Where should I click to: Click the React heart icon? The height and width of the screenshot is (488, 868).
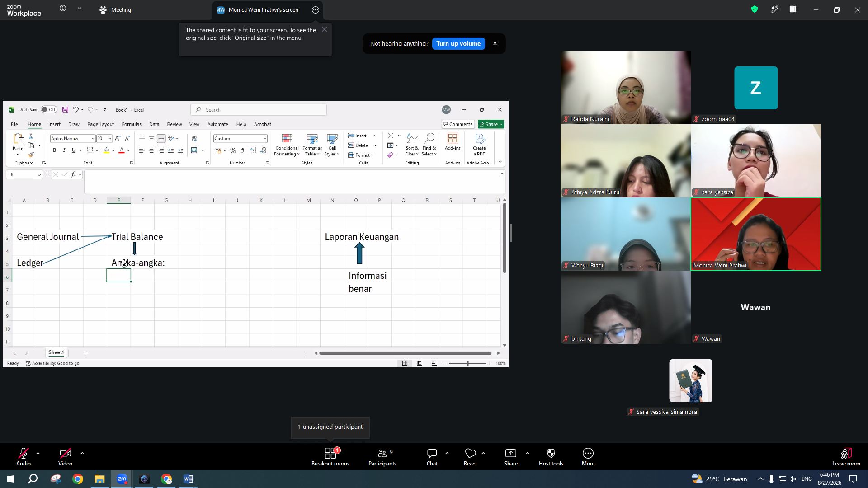click(470, 456)
